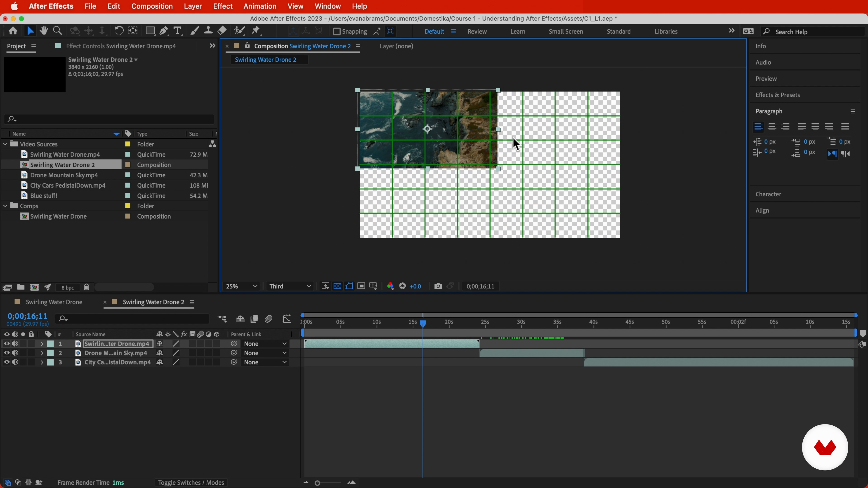Open the Composition Mini-Flowchart icon in timeline
The height and width of the screenshot is (488, 868).
(222, 319)
